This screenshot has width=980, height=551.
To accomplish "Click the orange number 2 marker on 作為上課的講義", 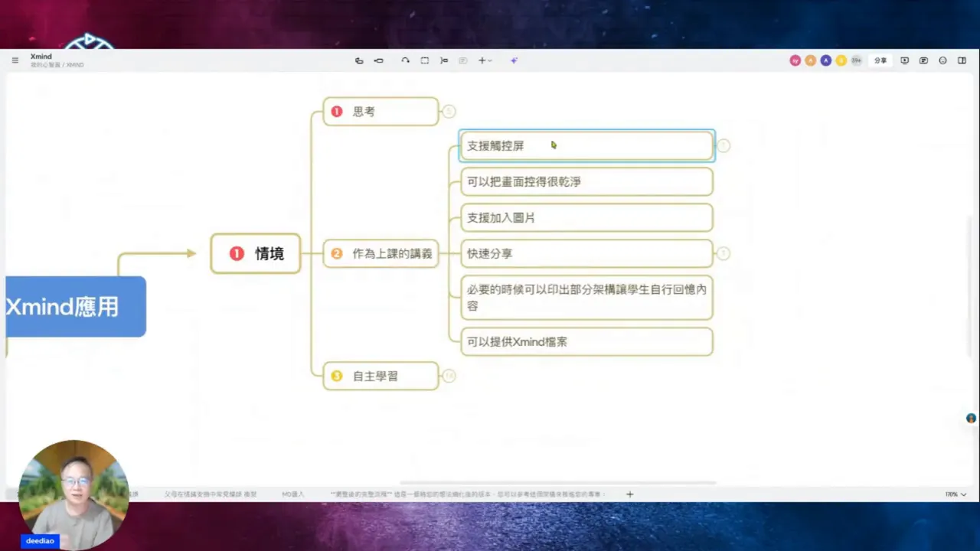I will [337, 253].
